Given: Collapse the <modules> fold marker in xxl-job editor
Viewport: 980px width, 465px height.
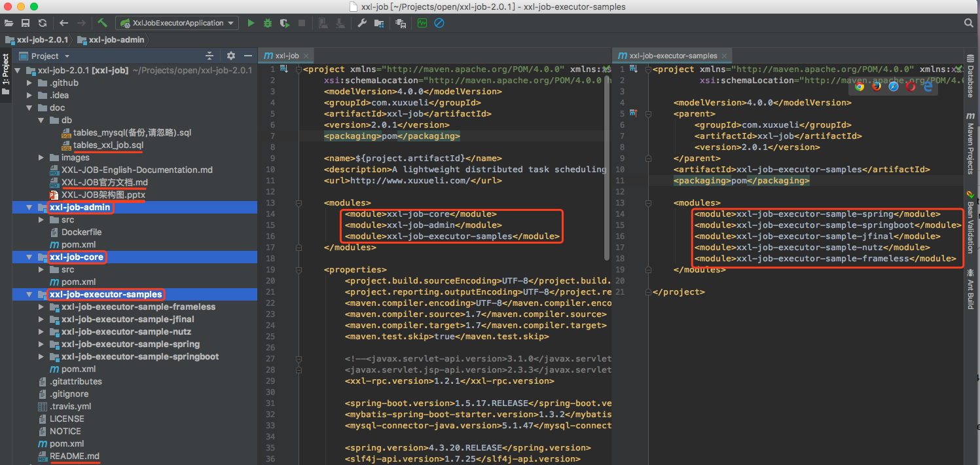Looking at the screenshot, I should click(x=298, y=203).
